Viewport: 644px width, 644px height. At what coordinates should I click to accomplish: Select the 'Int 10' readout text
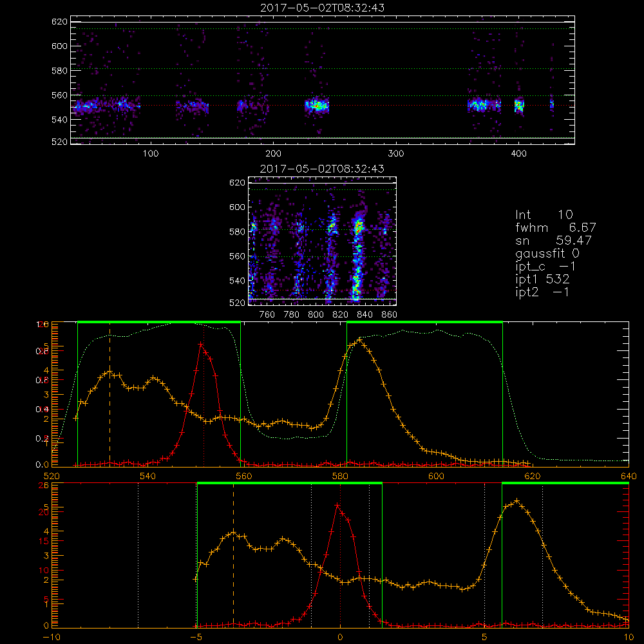coord(544,214)
